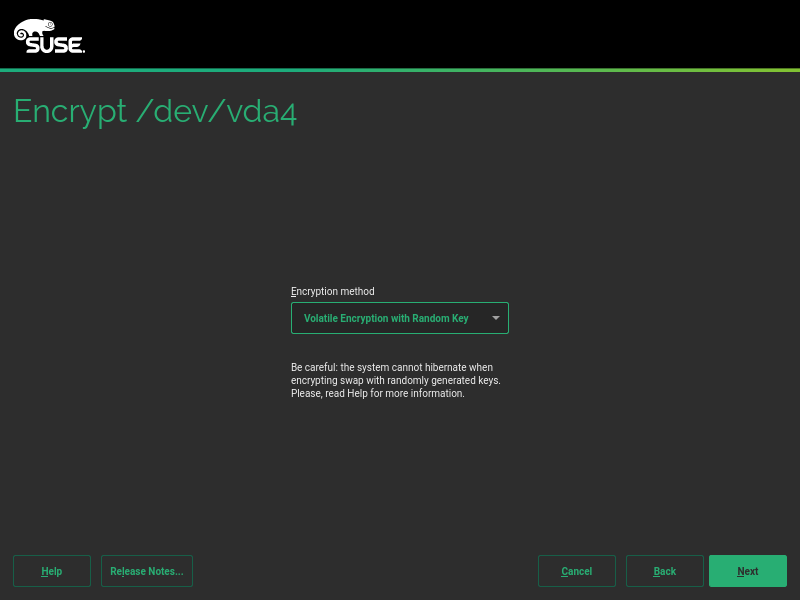Open the Volatile Encryption with Random Key combo box

coord(390,318)
